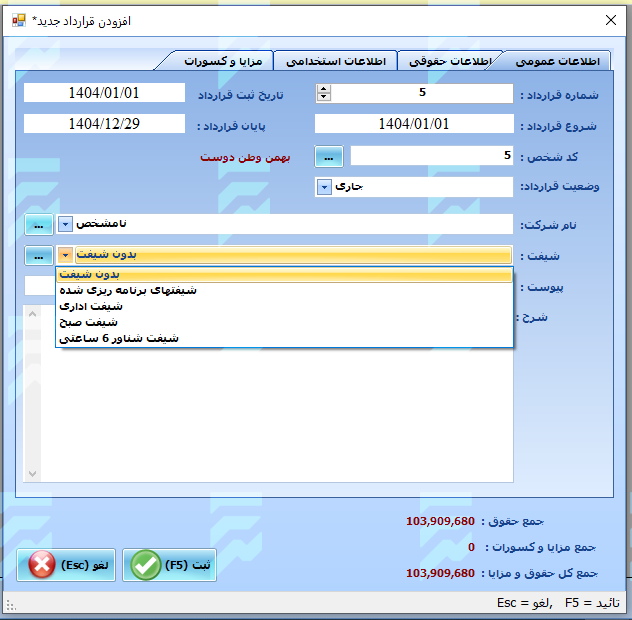Click the green checkmark ثبت (F5) button
Image resolution: width=632 pixels, height=620 pixels.
point(168,565)
